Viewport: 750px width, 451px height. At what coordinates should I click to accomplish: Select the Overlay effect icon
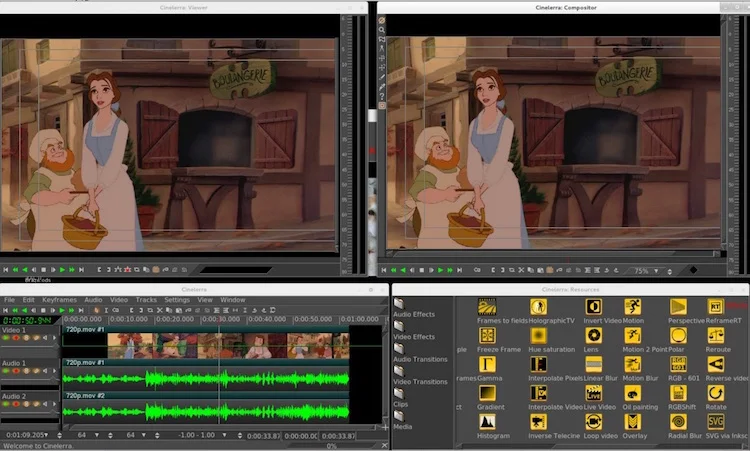pyautogui.click(x=632, y=422)
